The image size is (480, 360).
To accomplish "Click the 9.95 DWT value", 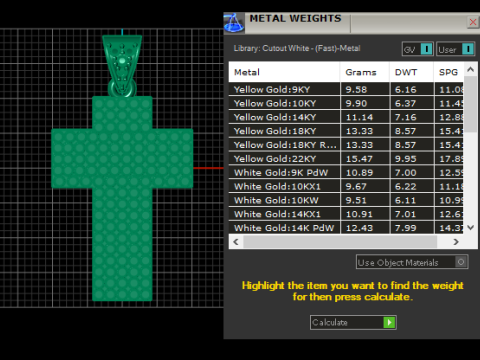I will point(406,159).
